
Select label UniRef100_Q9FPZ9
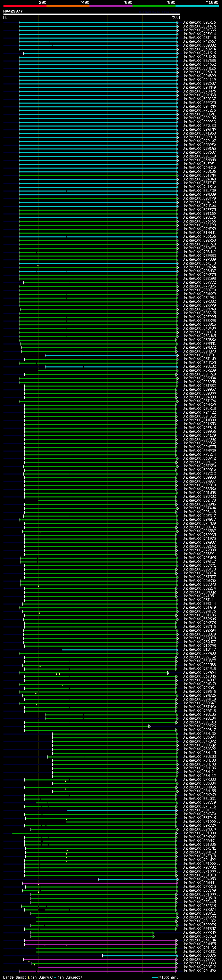click(199, 374)
